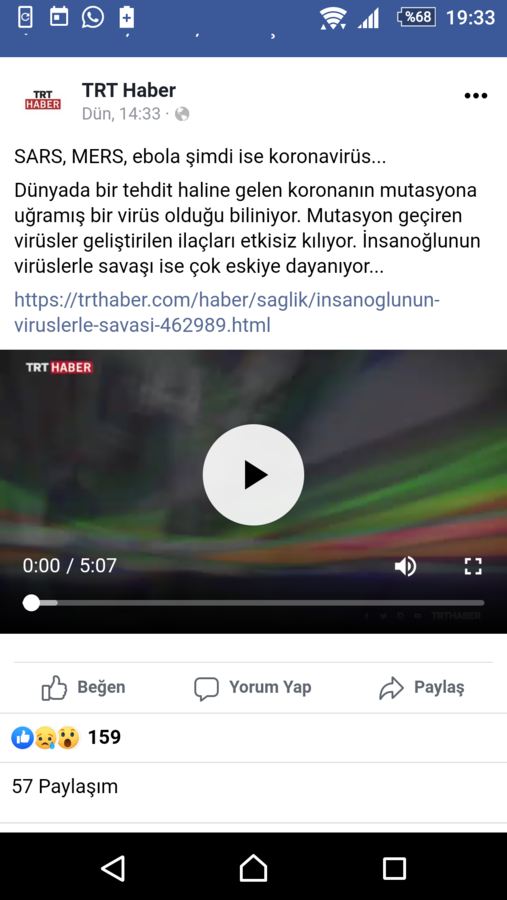Tap the WhatsApp notification icon
This screenshot has width=507, height=900.
click(x=92, y=17)
